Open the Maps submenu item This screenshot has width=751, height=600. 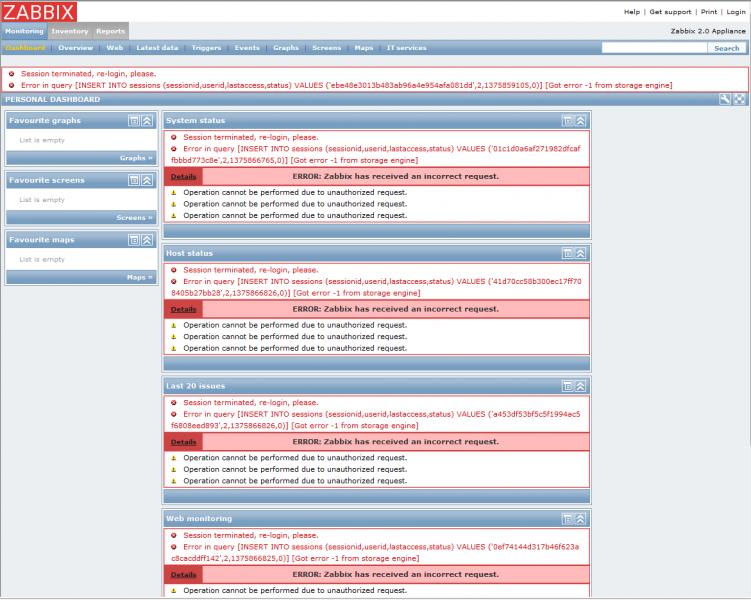click(x=364, y=48)
